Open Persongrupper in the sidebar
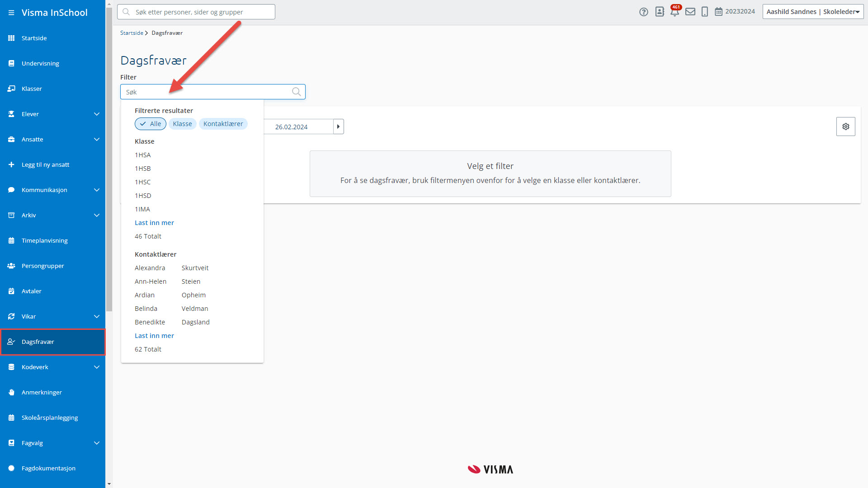 pyautogui.click(x=52, y=266)
